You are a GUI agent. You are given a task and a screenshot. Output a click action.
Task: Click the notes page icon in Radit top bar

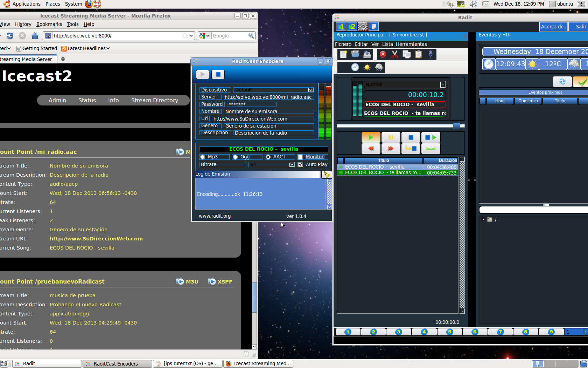(x=374, y=27)
